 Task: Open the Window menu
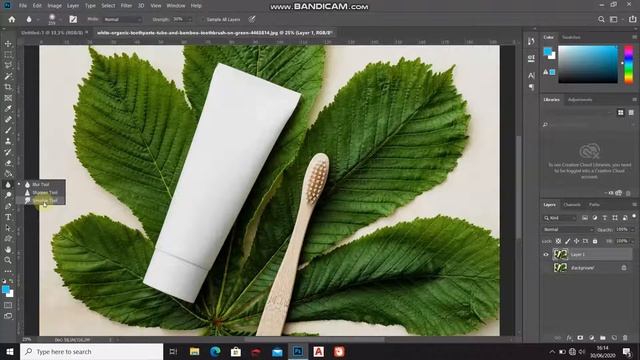point(176,6)
